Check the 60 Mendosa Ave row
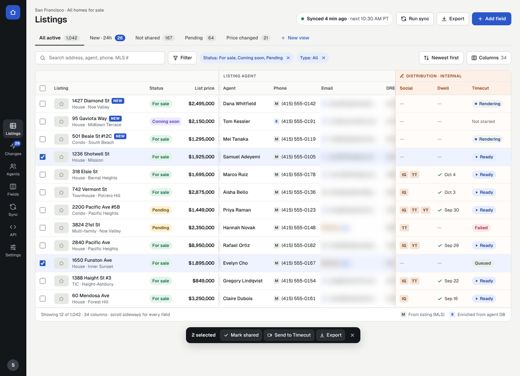 43,299
